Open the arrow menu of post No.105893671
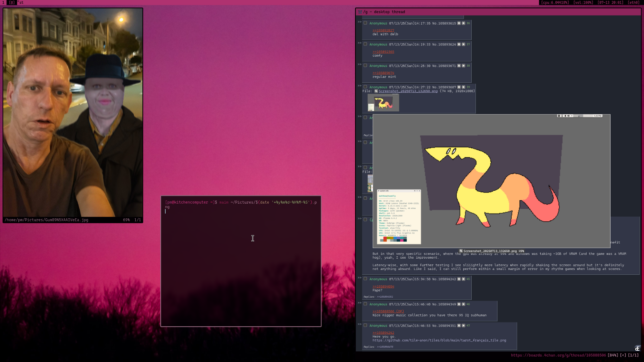 pyautogui.click(x=463, y=66)
